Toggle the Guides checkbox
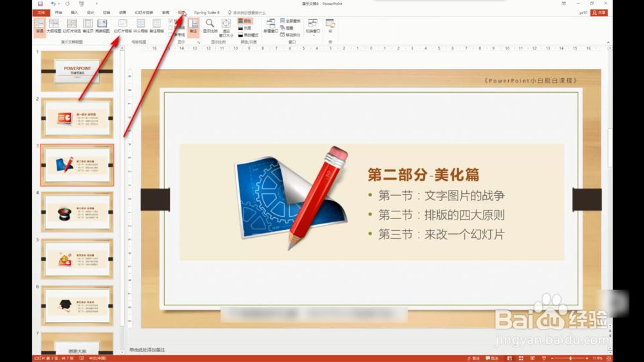Image resolution: width=644 pixels, height=362 pixels. coord(171,35)
